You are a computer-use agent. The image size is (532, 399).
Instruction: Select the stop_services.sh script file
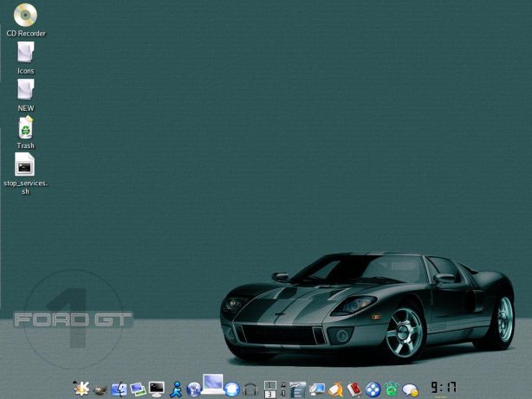[x=24, y=164]
